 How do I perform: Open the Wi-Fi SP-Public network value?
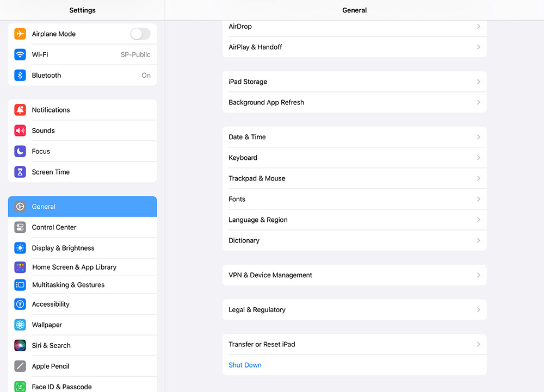point(135,54)
